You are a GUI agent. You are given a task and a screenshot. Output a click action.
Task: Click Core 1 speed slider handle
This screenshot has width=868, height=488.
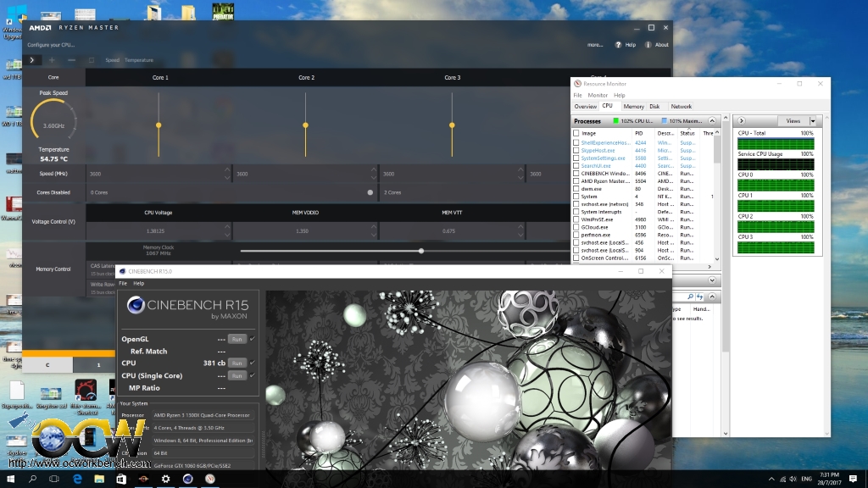coord(159,125)
